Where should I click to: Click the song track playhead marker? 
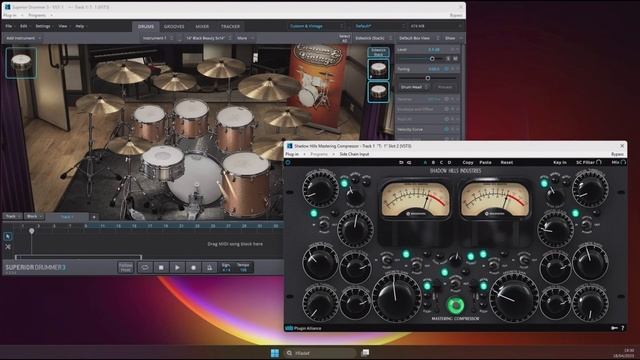click(x=31, y=231)
